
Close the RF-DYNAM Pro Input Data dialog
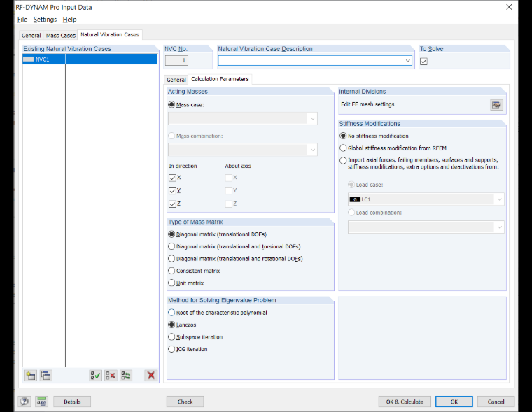coord(509,7)
